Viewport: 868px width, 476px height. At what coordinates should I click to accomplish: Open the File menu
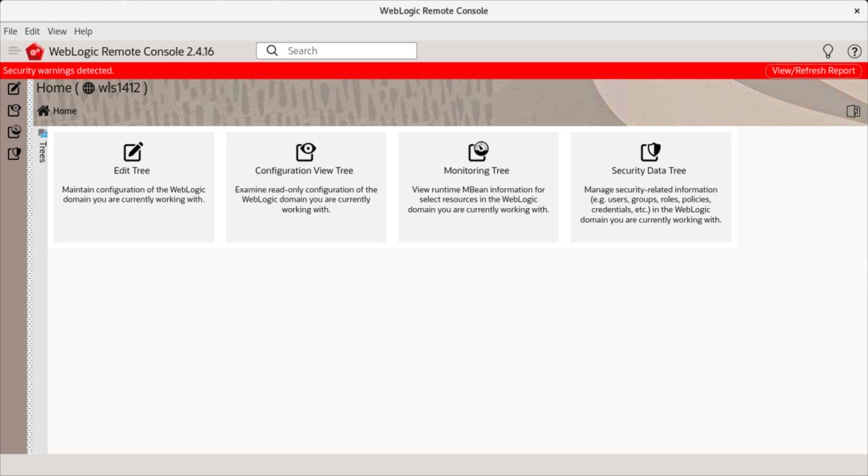(x=10, y=31)
